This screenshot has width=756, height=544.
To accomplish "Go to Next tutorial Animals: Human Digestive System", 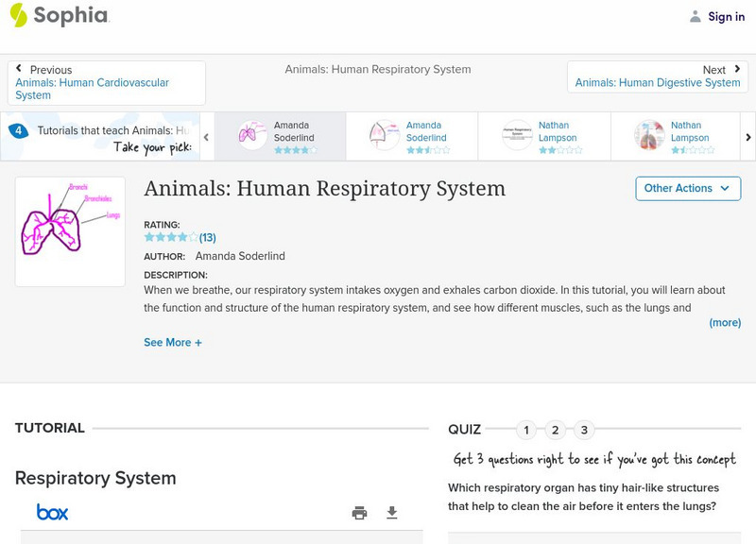I will [x=659, y=82].
